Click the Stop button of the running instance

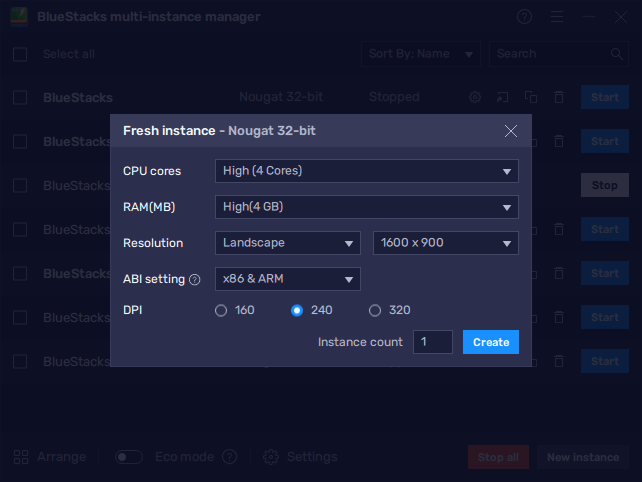[x=605, y=185]
